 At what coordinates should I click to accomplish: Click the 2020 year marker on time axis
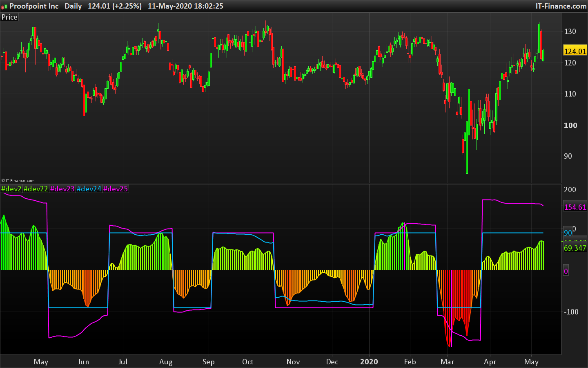[x=369, y=362]
